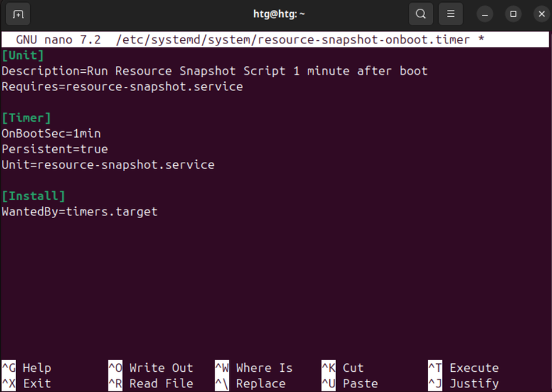Click the ^R Read File shortcut
This screenshot has height=392, width=552.
coord(151,383)
